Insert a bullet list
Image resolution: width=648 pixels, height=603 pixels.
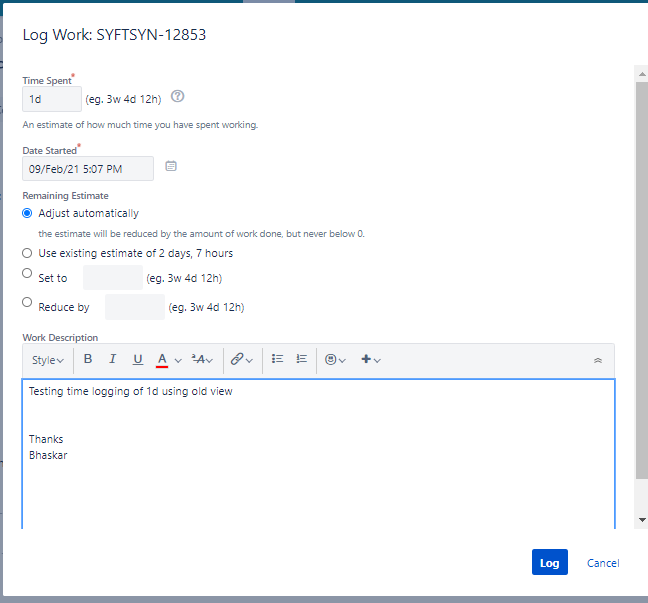(x=277, y=359)
